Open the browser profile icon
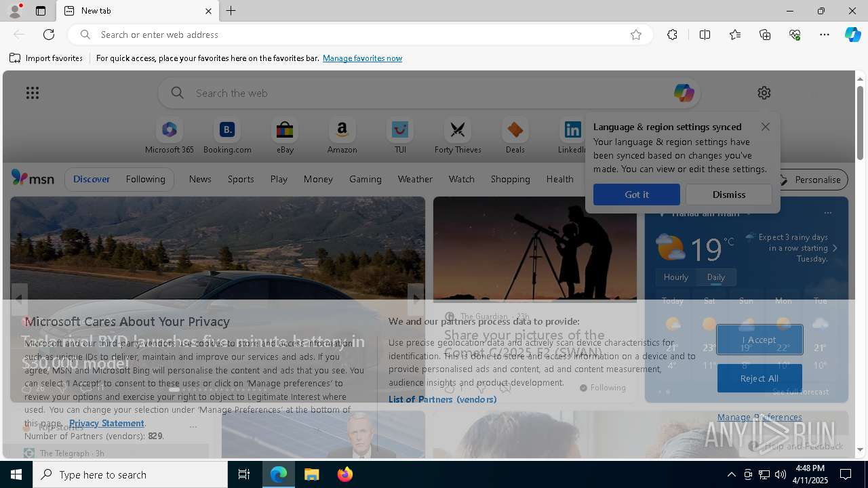 pyautogui.click(x=14, y=11)
